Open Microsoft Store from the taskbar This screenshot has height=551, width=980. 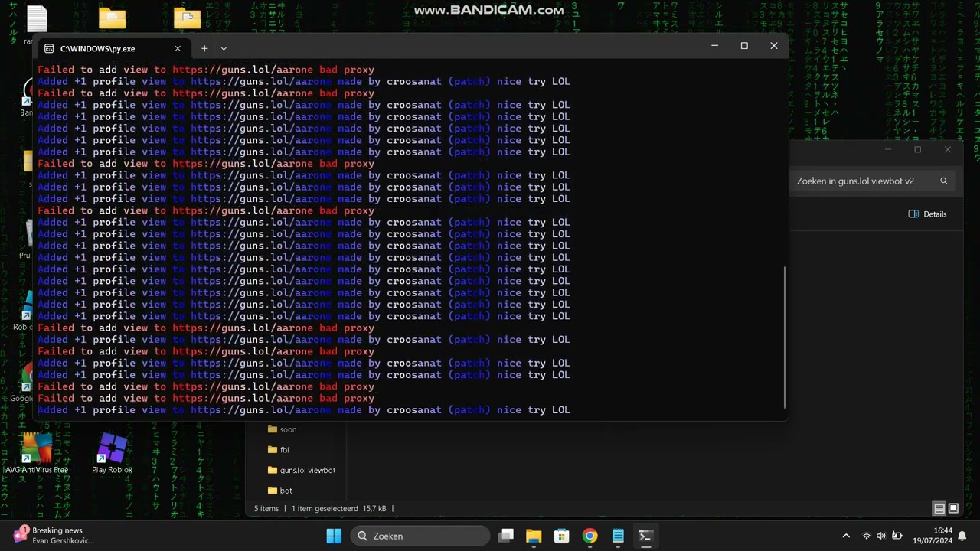pyautogui.click(x=561, y=536)
